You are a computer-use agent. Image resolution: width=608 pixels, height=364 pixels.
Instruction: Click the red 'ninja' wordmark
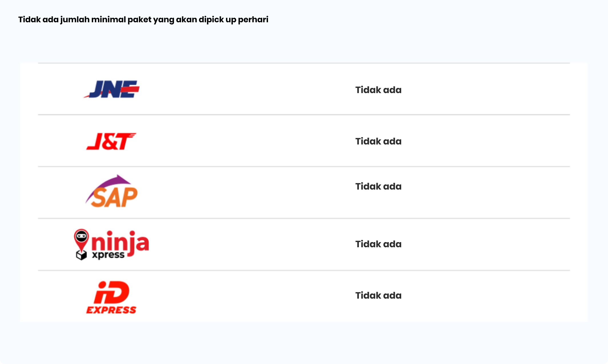120,241
